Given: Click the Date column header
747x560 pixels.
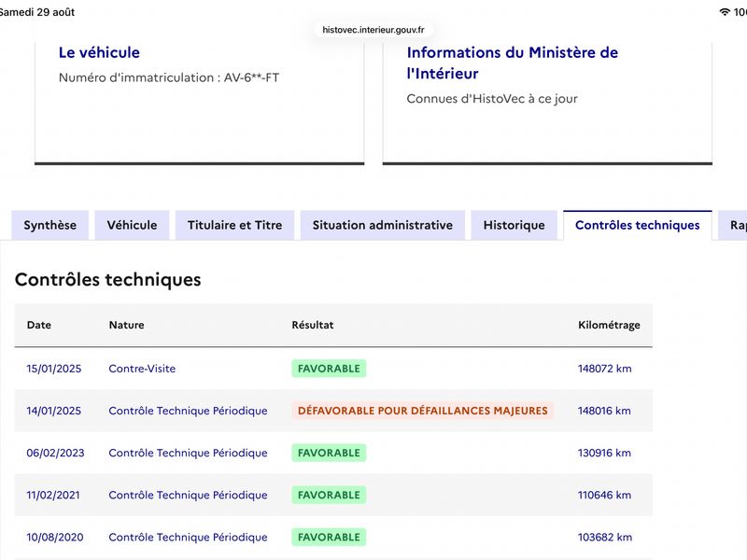Looking at the screenshot, I should 38,325.
